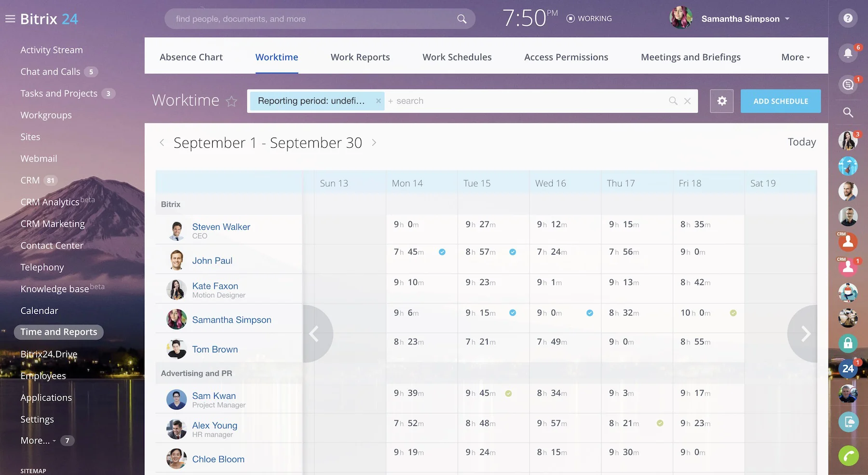Toggle the WORKING status indicator
The width and height of the screenshot is (868, 475).
[x=589, y=18]
